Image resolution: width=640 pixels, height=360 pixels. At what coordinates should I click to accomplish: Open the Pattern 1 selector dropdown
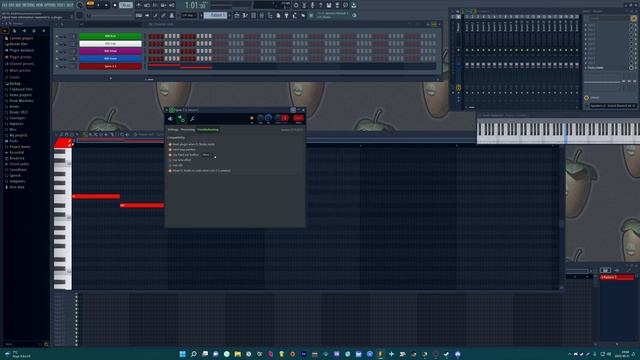[x=215, y=15]
